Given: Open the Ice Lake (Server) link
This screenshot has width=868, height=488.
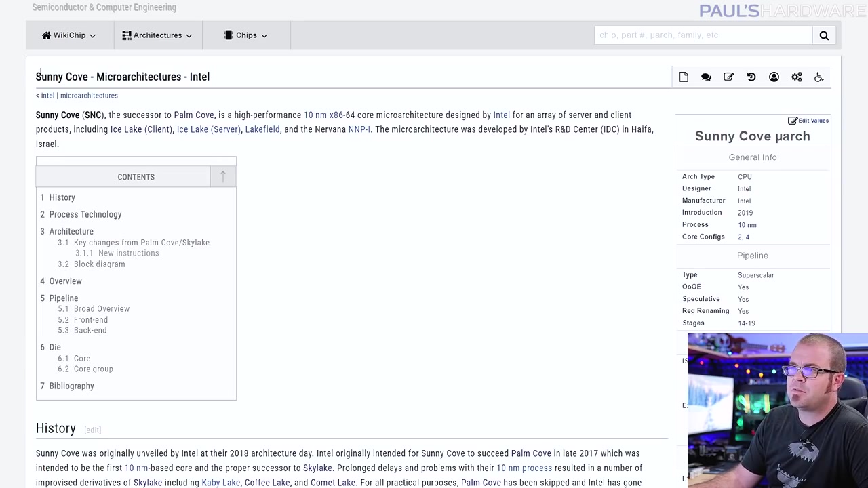Looking at the screenshot, I should tap(208, 129).
